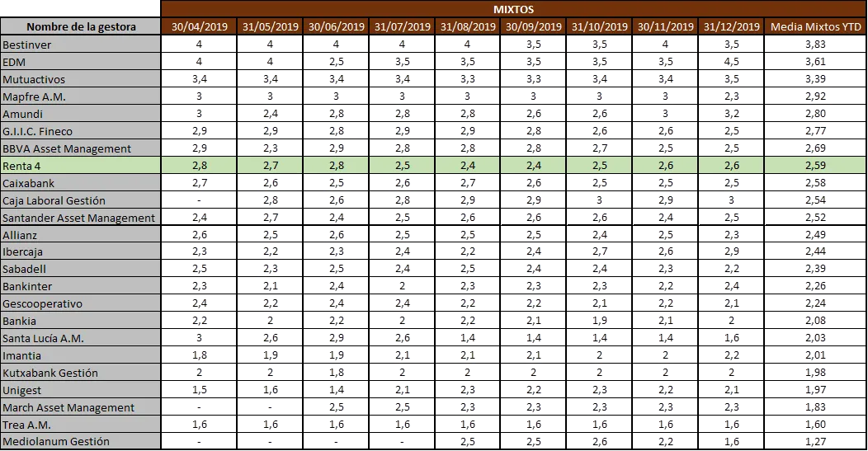Select the Santa Lucía A.M. row label
The width and height of the screenshot is (868, 451).
81,338
